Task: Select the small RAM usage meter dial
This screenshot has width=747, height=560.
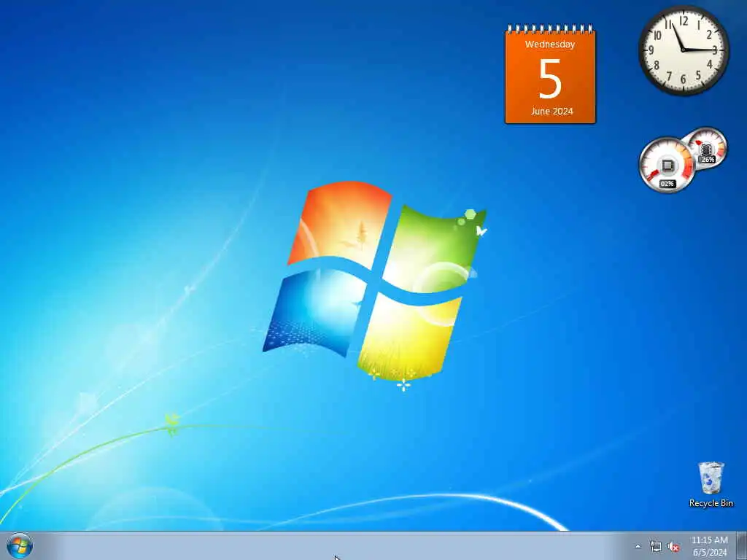Action: 706,148
